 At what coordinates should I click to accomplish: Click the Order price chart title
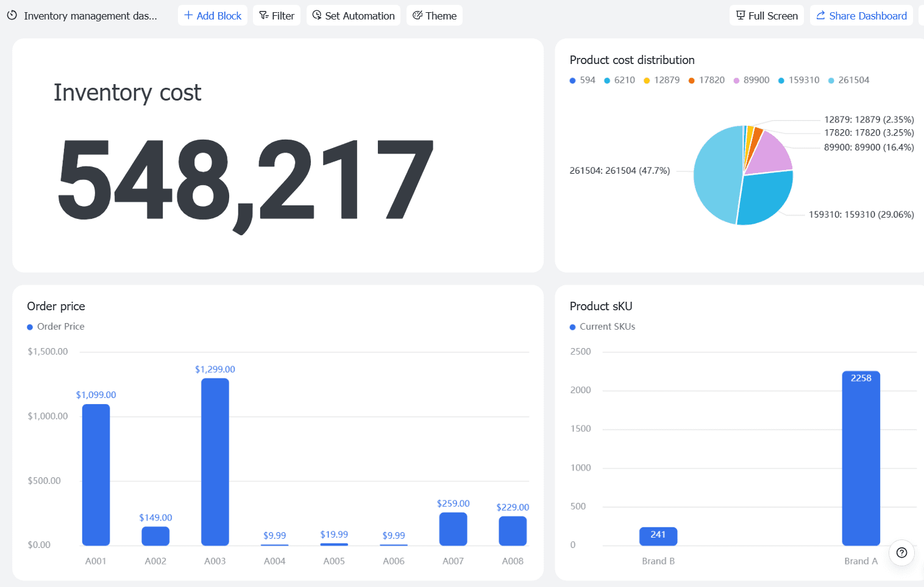point(56,306)
